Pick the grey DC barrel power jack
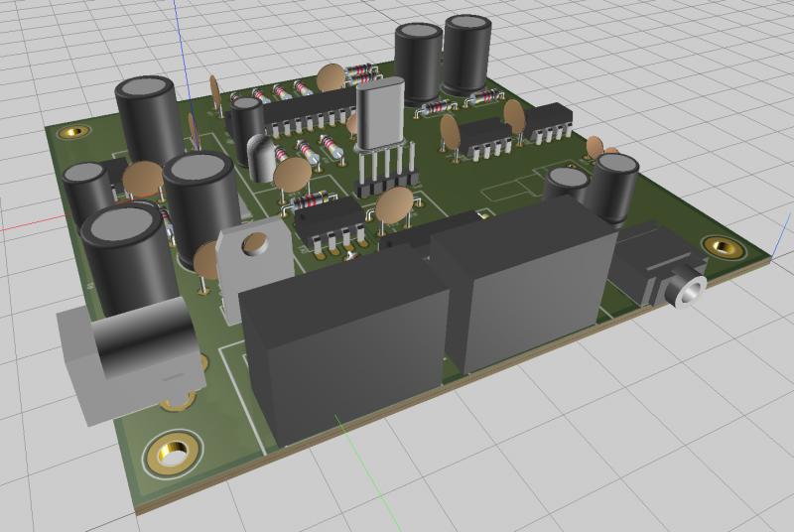Viewport: 794px width, 532px height. (x=132, y=359)
